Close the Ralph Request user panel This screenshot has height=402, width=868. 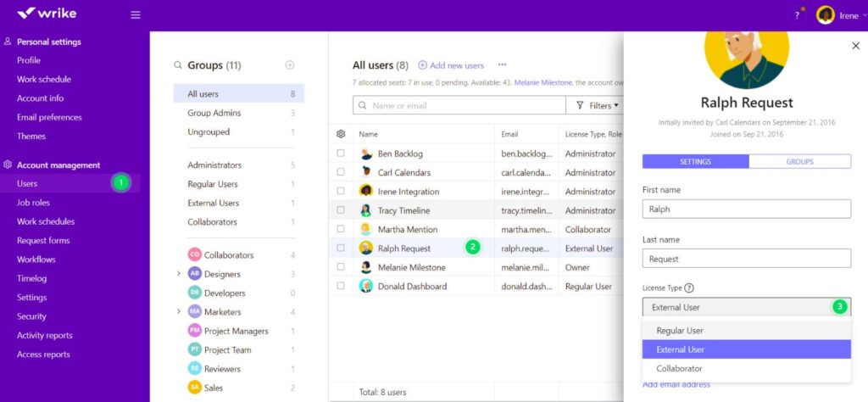tap(855, 46)
